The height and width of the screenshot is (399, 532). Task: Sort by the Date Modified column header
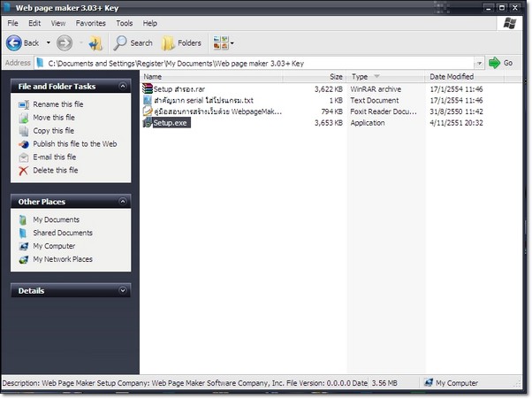(465, 77)
